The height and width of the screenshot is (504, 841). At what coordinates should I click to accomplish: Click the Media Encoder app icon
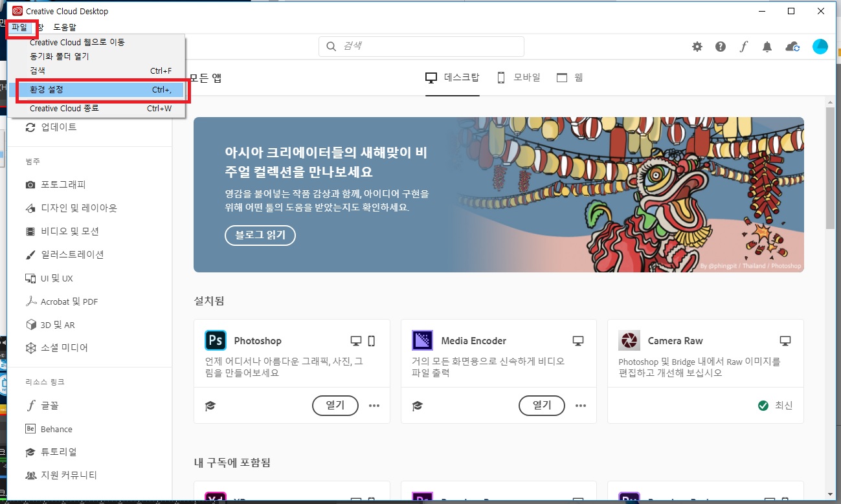[423, 340]
